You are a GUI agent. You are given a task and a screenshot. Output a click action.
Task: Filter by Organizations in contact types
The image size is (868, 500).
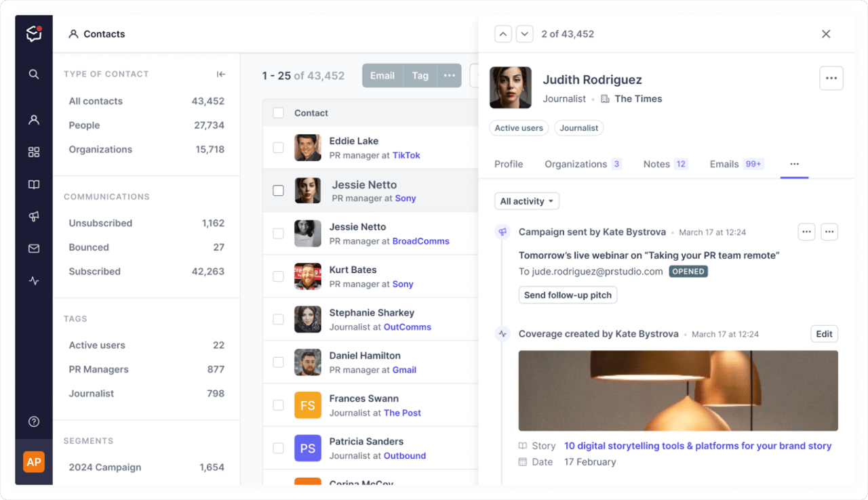pos(146,150)
